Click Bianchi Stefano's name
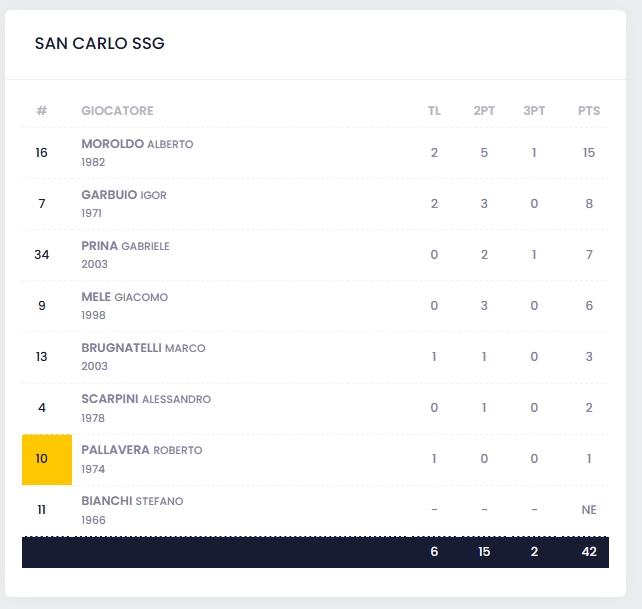The image size is (642, 609). coord(132,501)
